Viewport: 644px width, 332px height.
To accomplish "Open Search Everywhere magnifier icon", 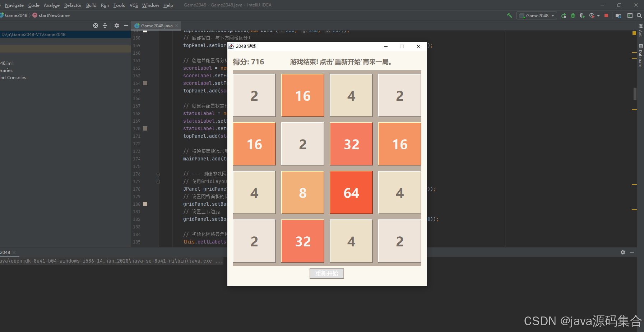I will click(639, 15).
